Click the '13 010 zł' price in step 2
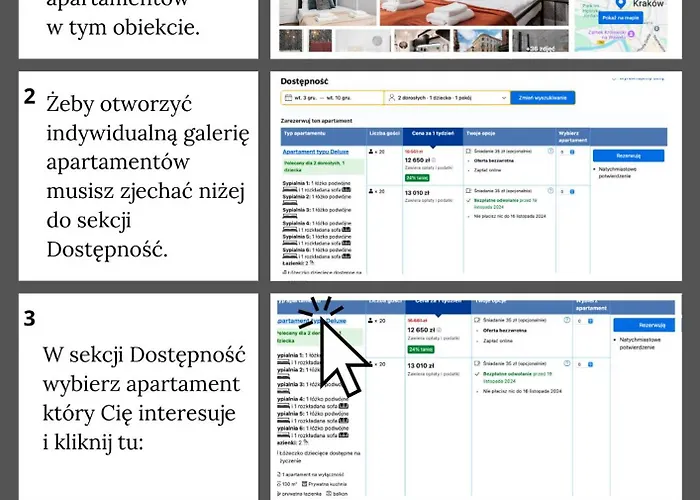Screen dimensions: 700x500 pos(417,193)
